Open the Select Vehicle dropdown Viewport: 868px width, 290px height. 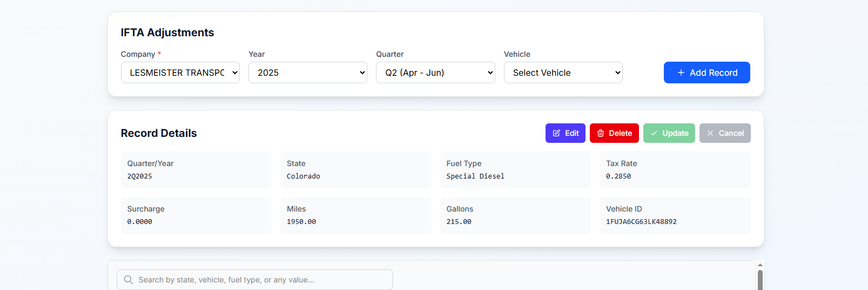coord(563,72)
